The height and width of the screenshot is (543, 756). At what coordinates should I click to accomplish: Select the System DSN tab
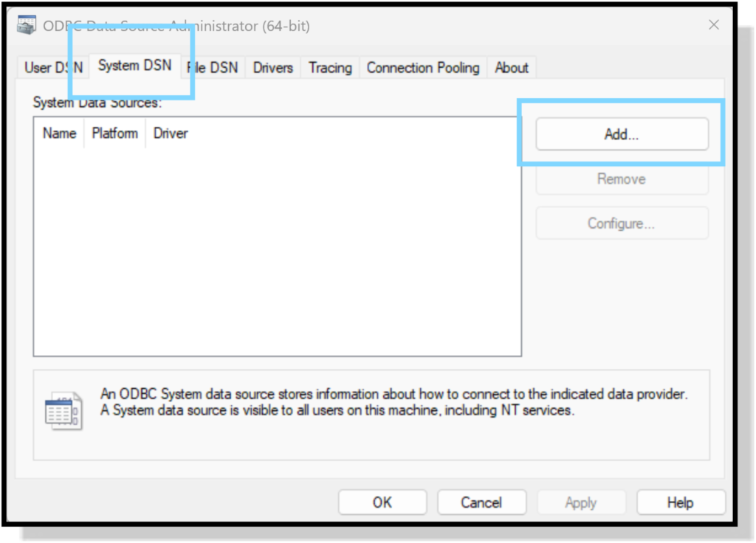tap(134, 66)
